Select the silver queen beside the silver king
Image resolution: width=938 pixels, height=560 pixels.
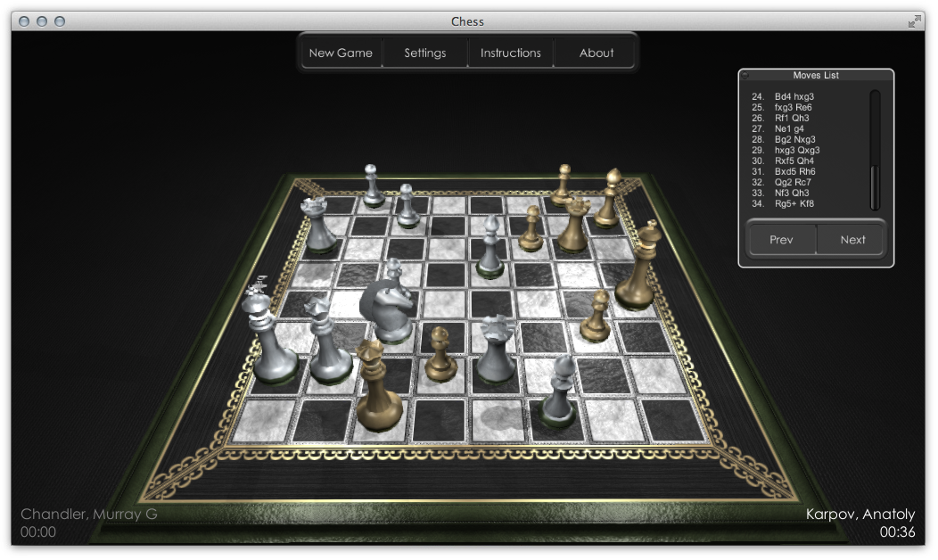(x=326, y=343)
